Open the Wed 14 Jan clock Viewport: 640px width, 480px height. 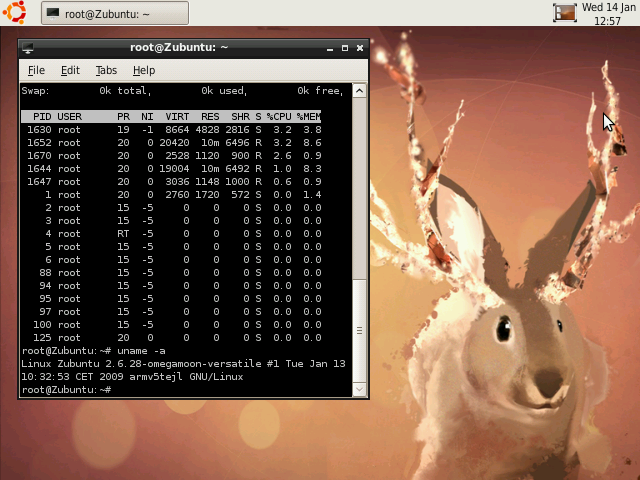(x=609, y=13)
